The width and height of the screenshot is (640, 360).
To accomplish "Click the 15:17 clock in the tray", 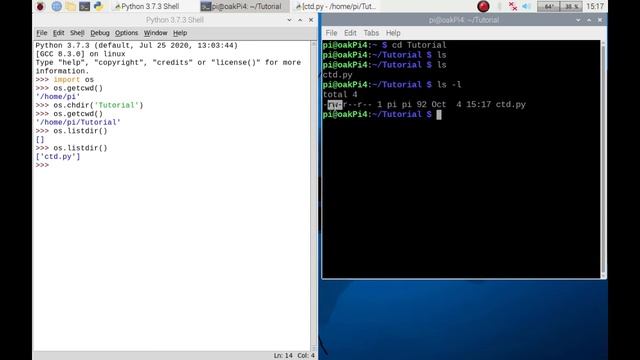I will [x=595, y=6].
